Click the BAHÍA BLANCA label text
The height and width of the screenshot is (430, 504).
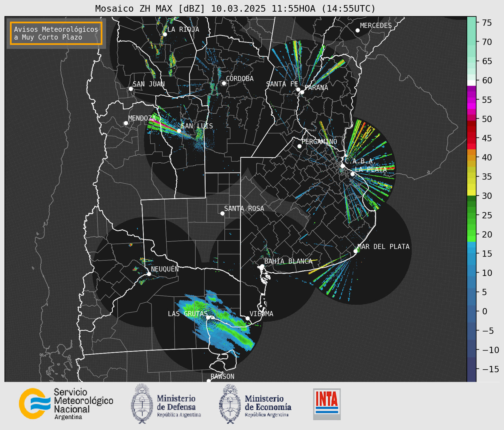[288, 261]
